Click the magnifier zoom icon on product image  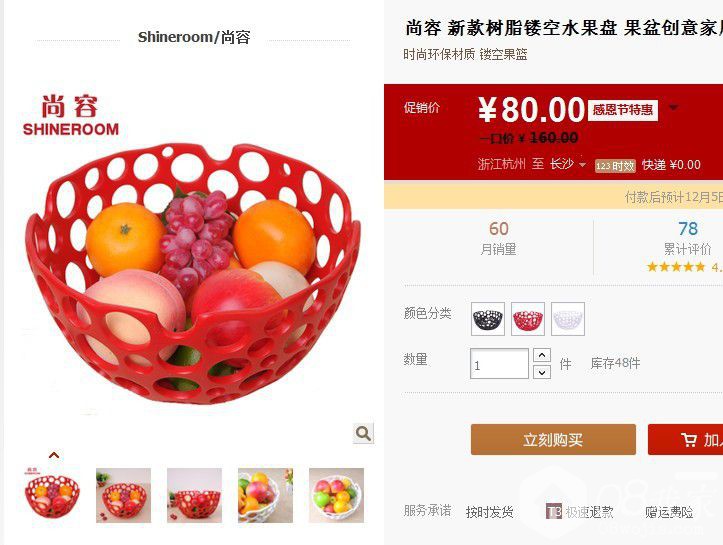363,433
